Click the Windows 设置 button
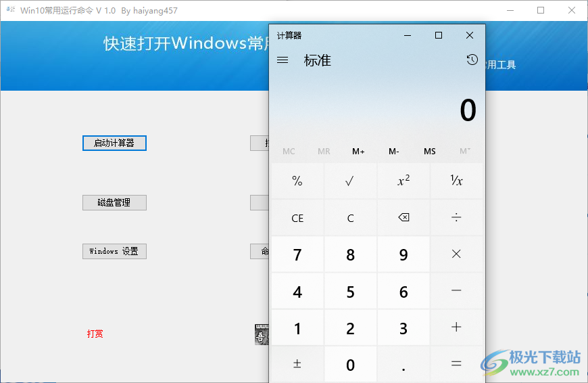 point(114,251)
